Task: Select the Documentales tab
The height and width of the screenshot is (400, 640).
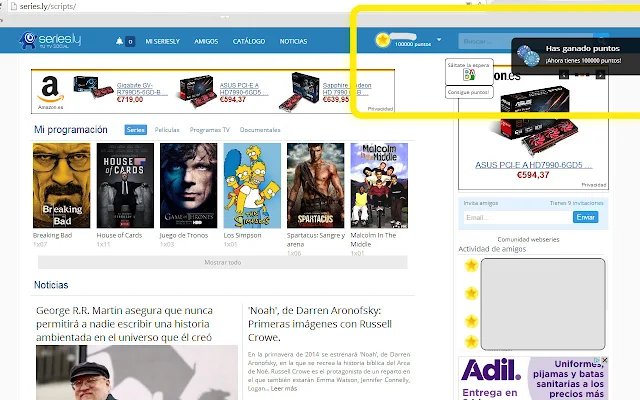Action: pos(260,130)
